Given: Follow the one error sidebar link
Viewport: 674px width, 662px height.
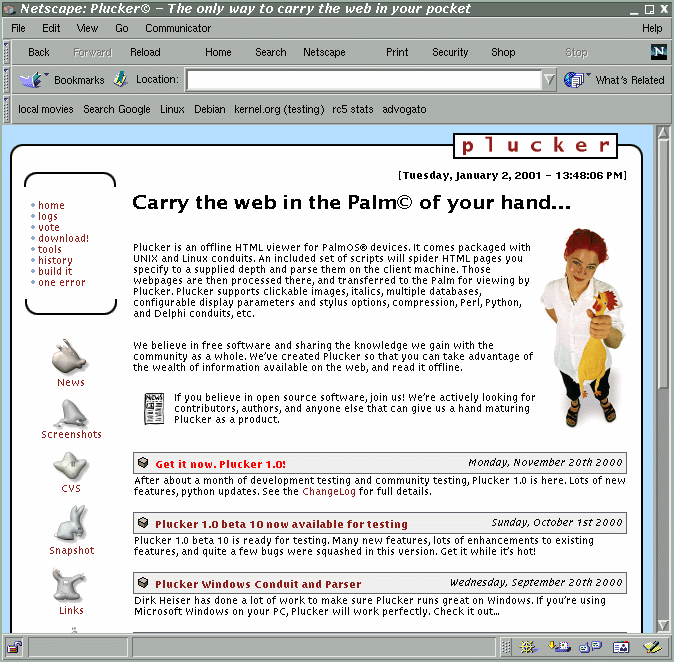Looking at the screenshot, I should (x=62, y=282).
